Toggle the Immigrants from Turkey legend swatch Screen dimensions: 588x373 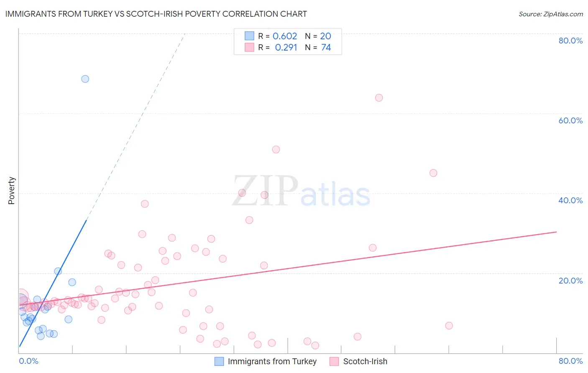(x=219, y=361)
